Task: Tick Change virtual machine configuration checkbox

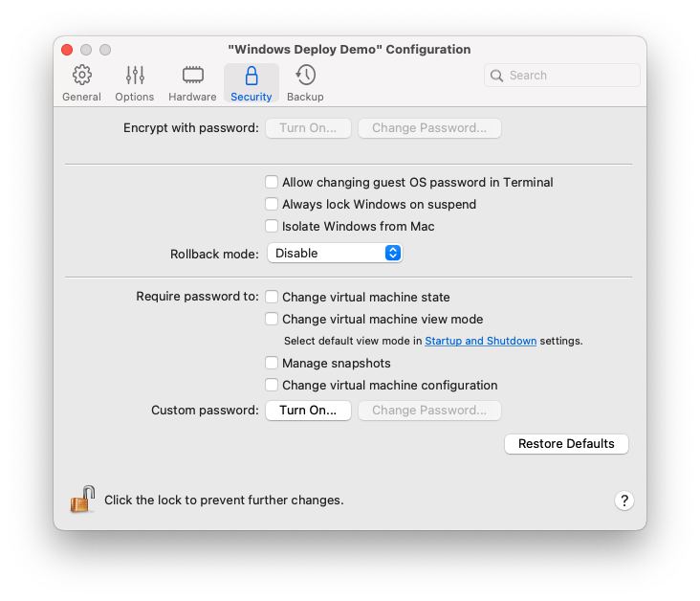Action: pos(273,385)
